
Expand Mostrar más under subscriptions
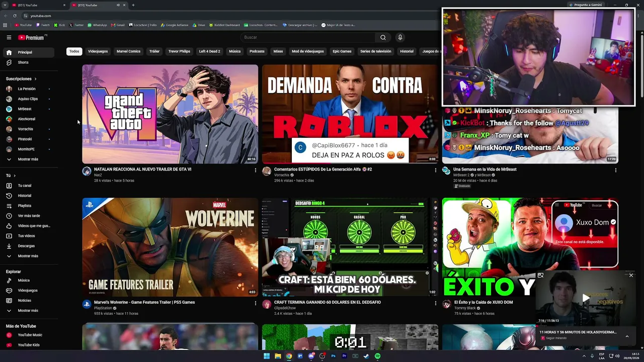[28, 159]
